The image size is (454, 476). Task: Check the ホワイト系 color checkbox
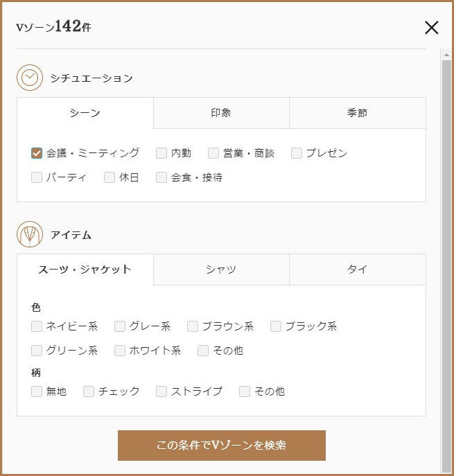click(x=120, y=351)
